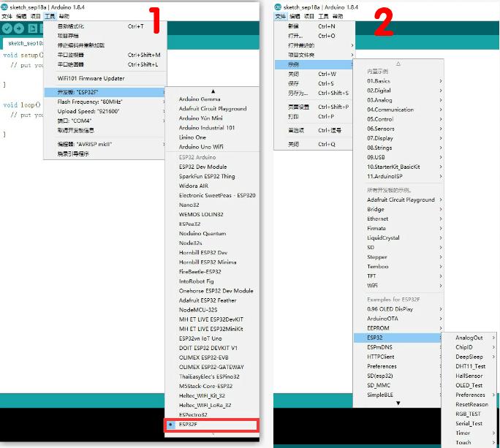
Task: Expand the AnalogOut example submenu
Action: coord(469,338)
